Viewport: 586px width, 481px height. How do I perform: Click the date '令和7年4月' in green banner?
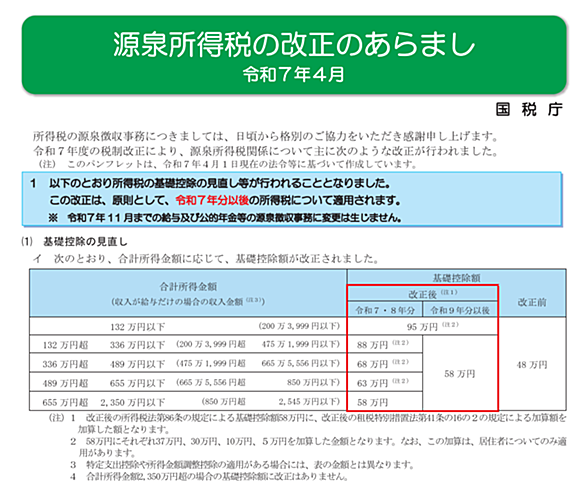293,74
